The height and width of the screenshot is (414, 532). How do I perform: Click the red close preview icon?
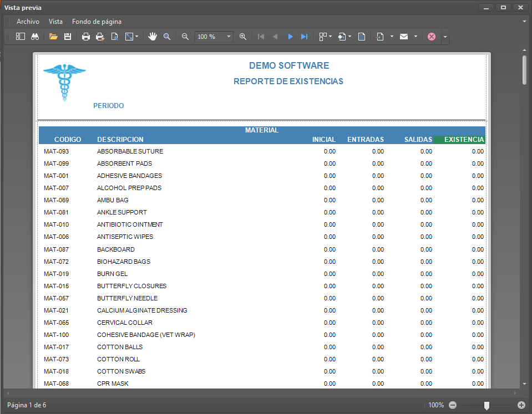(x=431, y=37)
